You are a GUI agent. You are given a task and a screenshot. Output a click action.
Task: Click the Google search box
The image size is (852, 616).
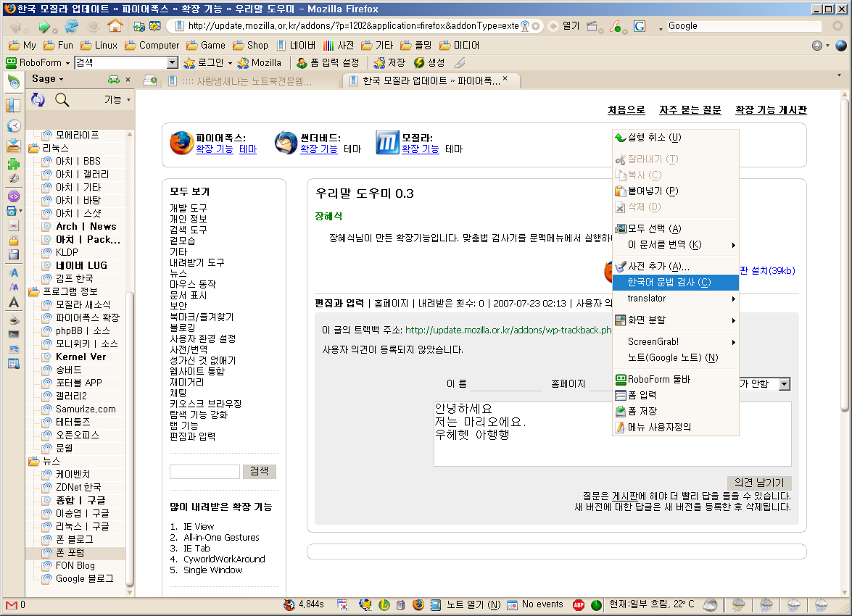point(744,26)
